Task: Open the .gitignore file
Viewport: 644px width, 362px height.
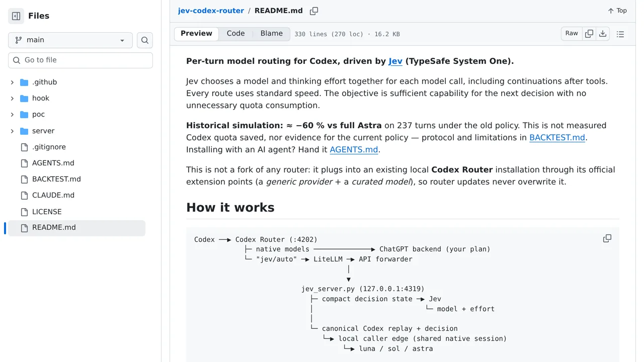Action: (x=49, y=147)
